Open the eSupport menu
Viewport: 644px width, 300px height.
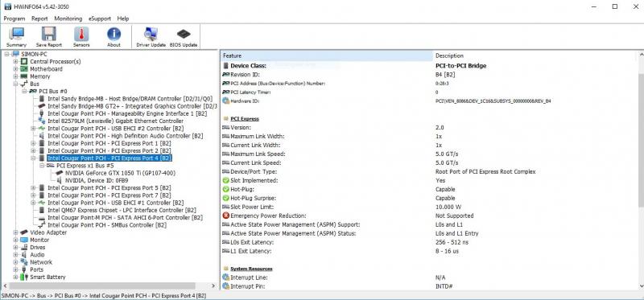tap(99, 18)
